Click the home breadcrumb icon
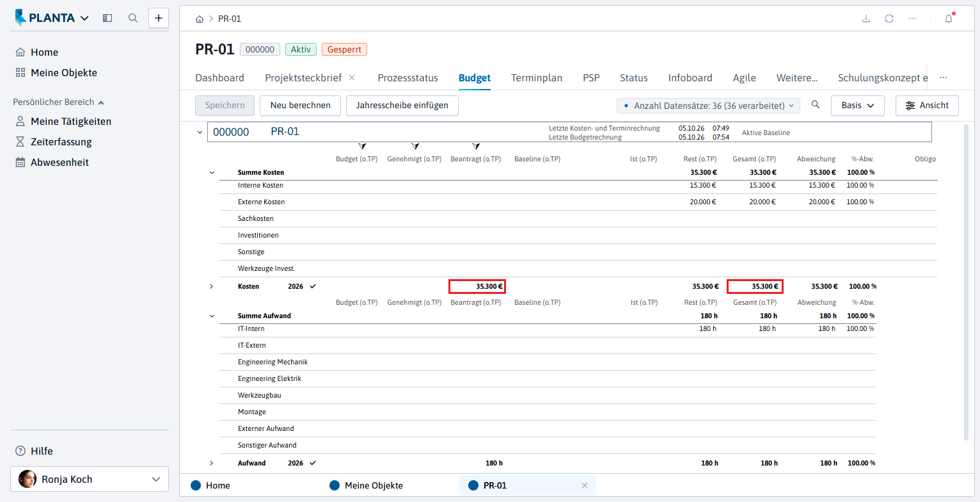The width and height of the screenshot is (980, 502). [200, 19]
